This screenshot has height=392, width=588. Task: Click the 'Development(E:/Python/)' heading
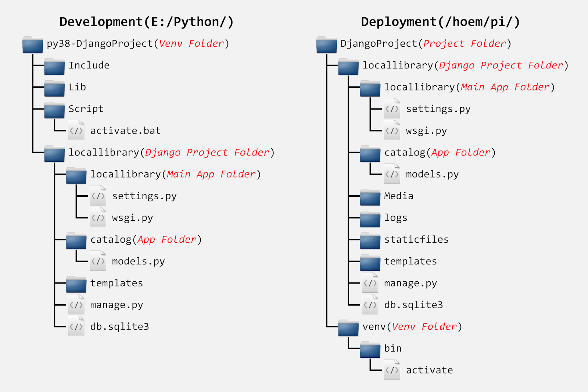pos(147,22)
